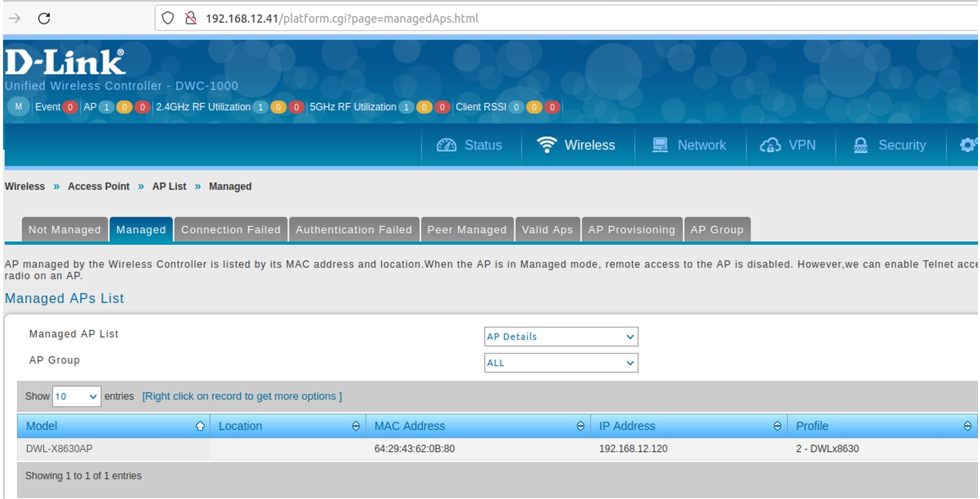This screenshot has width=980, height=499.
Task: Click the D-Link logo
Action: [x=65, y=63]
